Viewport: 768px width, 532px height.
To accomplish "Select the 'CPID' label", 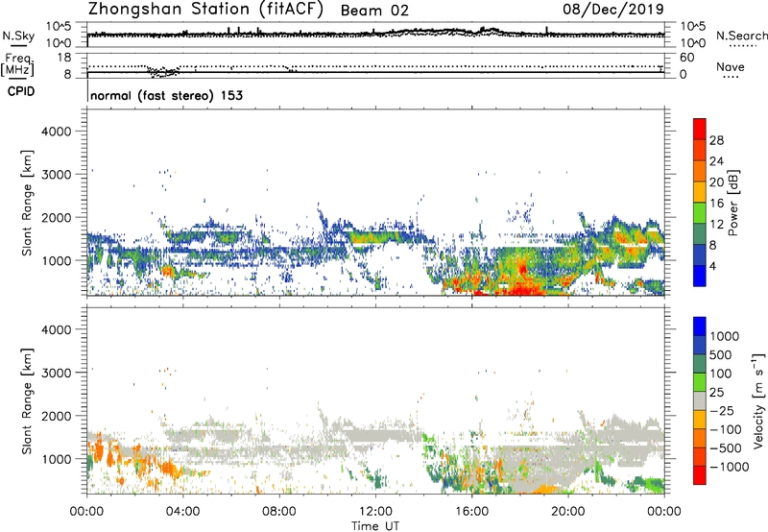I will 20,91.
